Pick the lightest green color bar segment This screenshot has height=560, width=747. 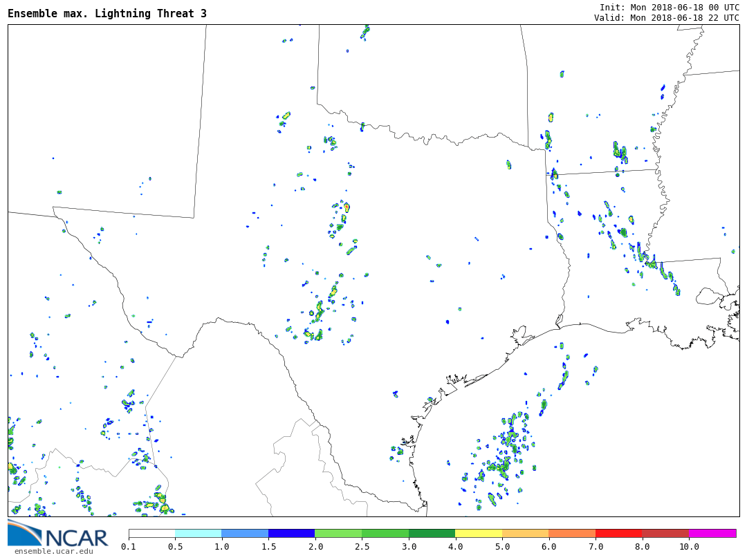point(338,533)
